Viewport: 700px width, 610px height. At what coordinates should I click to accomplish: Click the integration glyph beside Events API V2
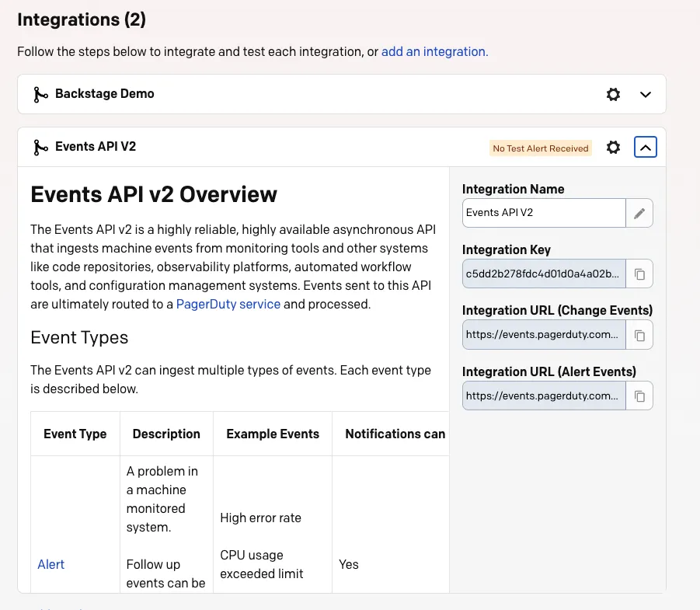(40, 147)
